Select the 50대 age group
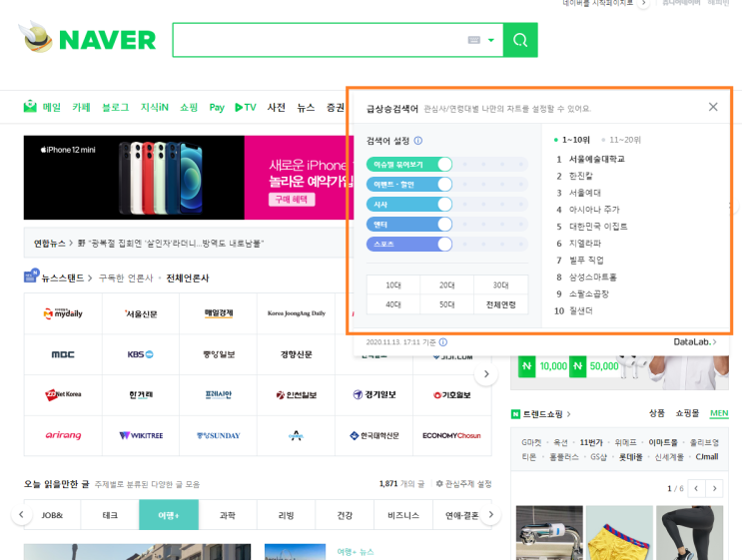Screen dimensions: 742x560 click(446, 304)
